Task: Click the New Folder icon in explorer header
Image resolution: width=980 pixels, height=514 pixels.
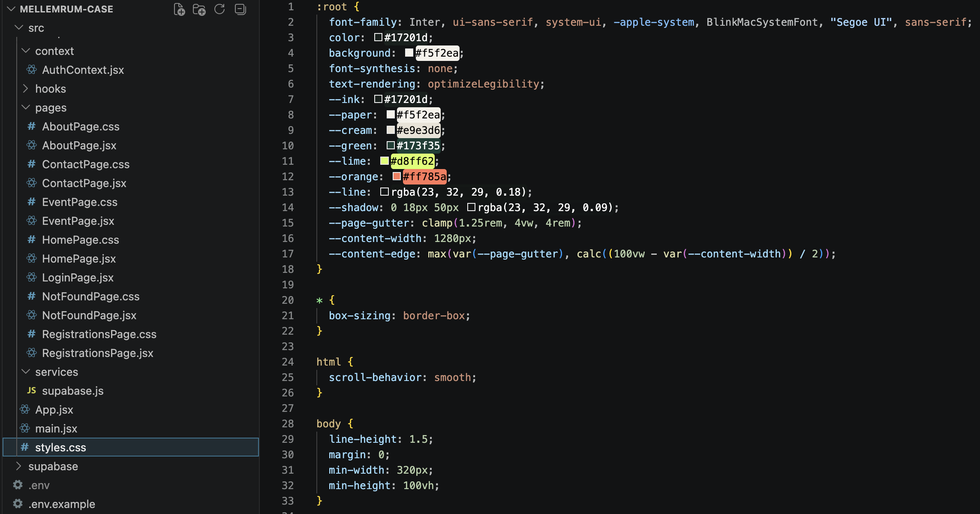Action: pos(199,9)
